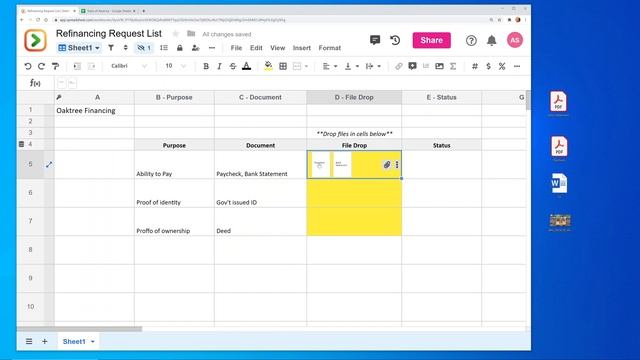Insert a function with sigma icon

[453, 66]
